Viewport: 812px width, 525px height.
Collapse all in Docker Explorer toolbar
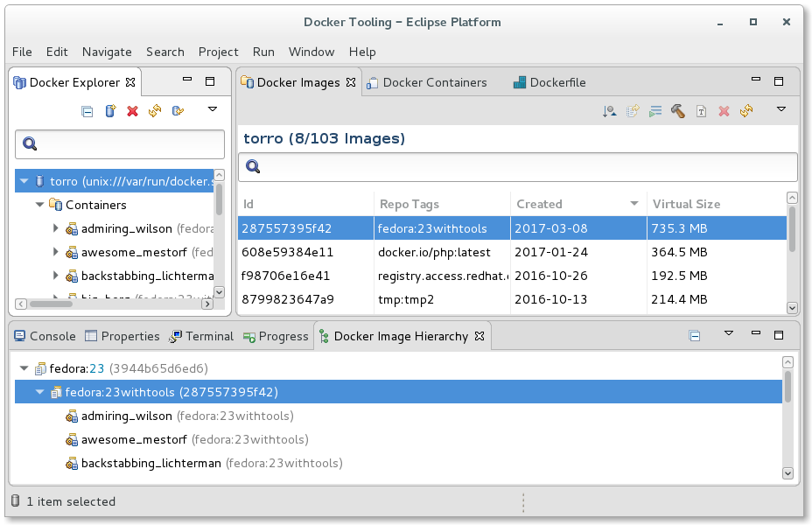(x=87, y=111)
